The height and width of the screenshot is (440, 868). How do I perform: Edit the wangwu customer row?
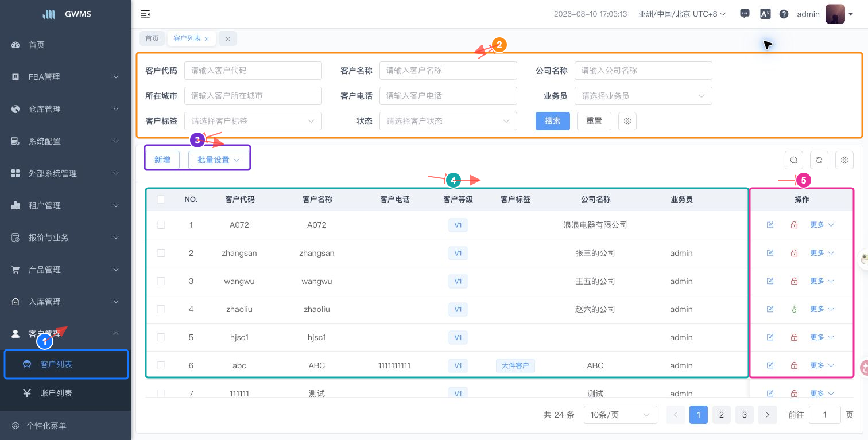click(770, 281)
